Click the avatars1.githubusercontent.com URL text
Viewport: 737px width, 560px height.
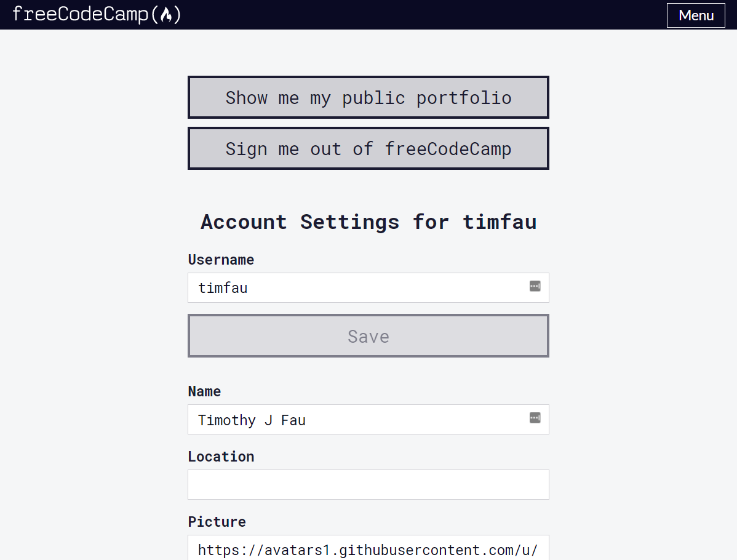(368, 550)
